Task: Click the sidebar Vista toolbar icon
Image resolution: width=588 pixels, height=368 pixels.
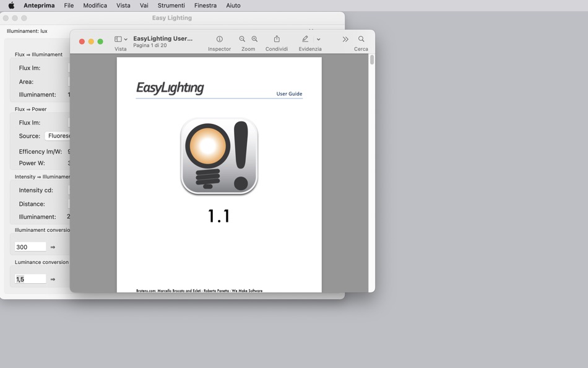Action: [118, 39]
